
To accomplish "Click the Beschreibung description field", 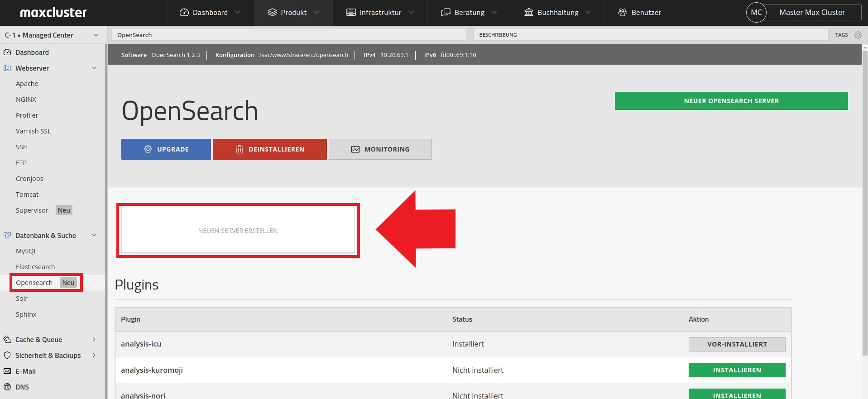I will tap(651, 35).
